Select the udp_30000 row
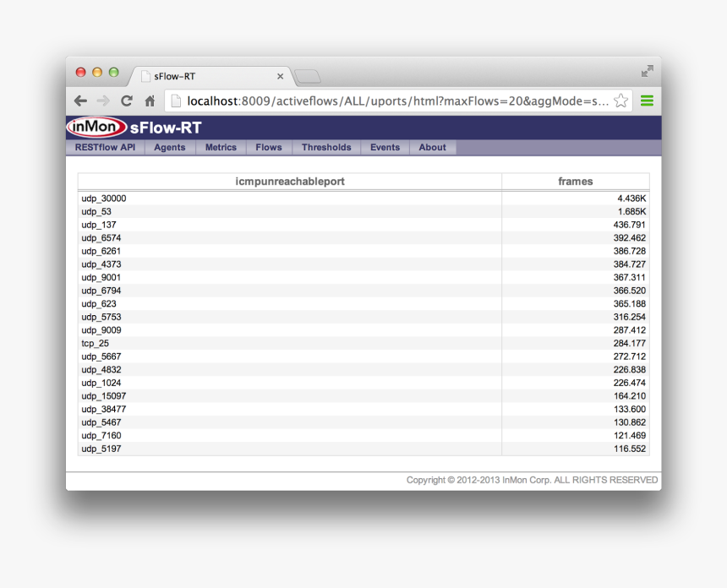Viewport: 727px width, 588px height. click(254, 199)
